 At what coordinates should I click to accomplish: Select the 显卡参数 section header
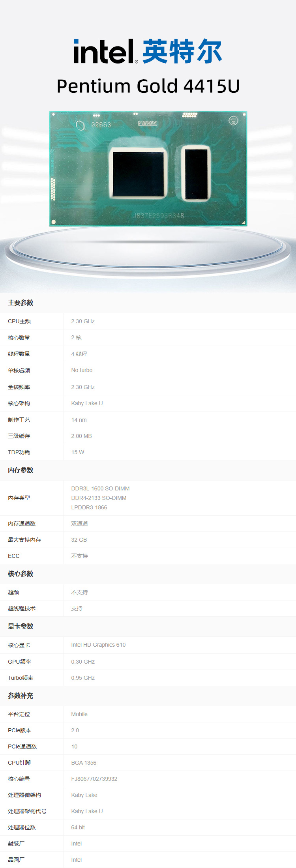pyautogui.click(x=21, y=626)
